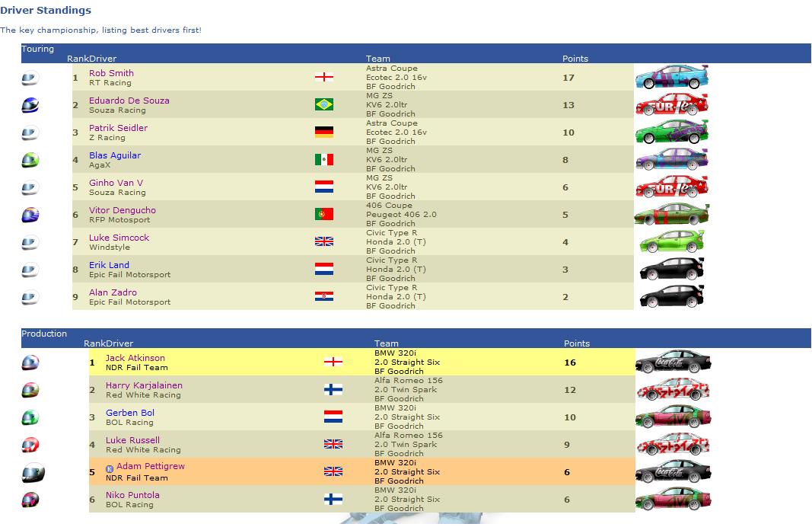Click the Croatia flag beside Alan Zadro

pyautogui.click(x=324, y=296)
